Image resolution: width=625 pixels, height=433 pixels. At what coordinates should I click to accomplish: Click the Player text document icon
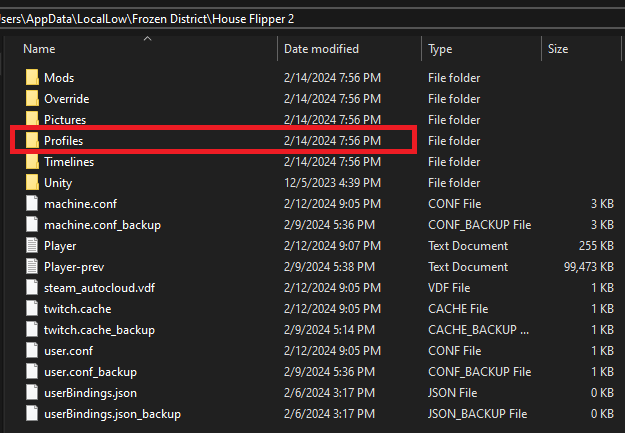tap(31, 246)
